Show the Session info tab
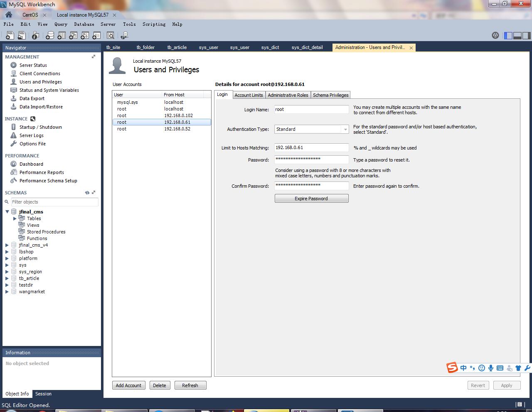The width and height of the screenshot is (532, 412). pos(43,394)
